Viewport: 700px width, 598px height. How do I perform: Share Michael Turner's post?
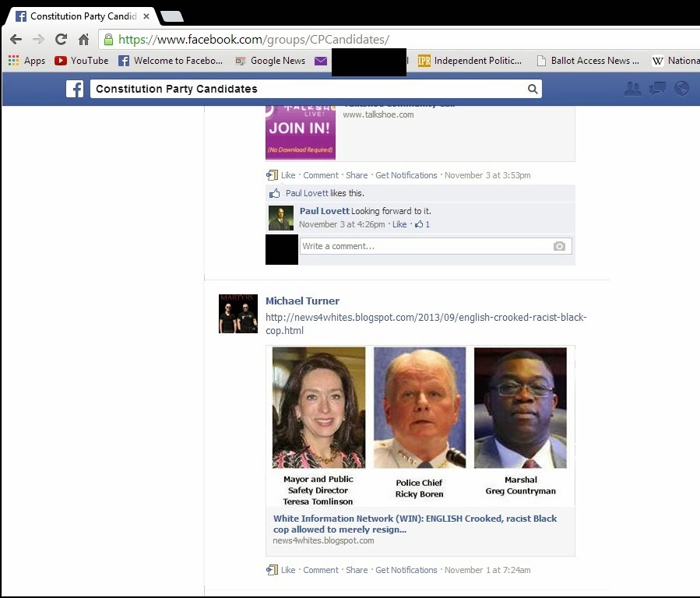click(357, 570)
